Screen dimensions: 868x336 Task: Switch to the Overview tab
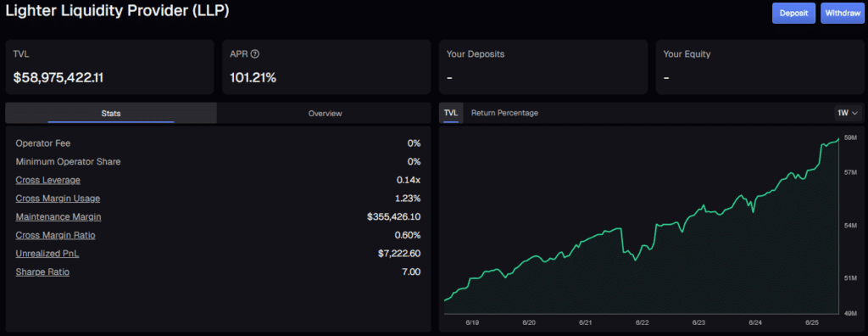325,113
